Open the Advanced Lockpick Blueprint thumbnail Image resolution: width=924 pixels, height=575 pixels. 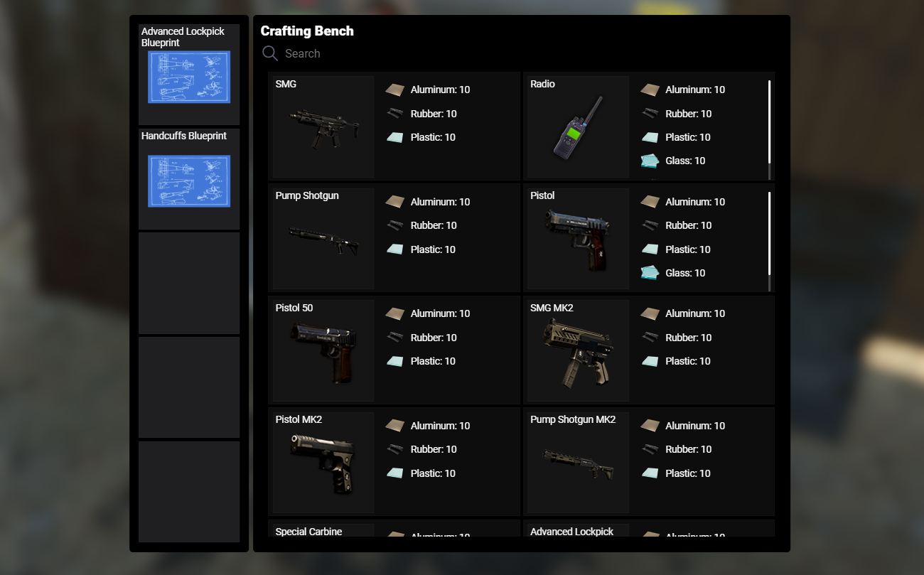click(x=189, y=77)
